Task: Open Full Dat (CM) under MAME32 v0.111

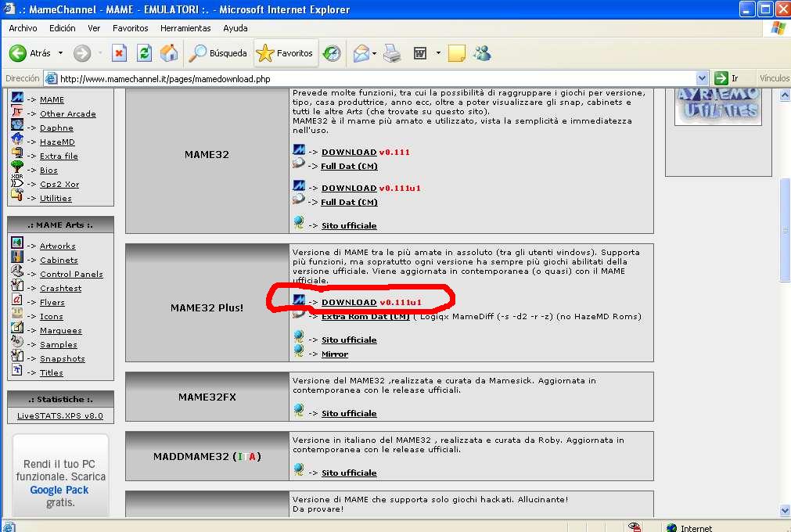Action: [x=349, y=167]
